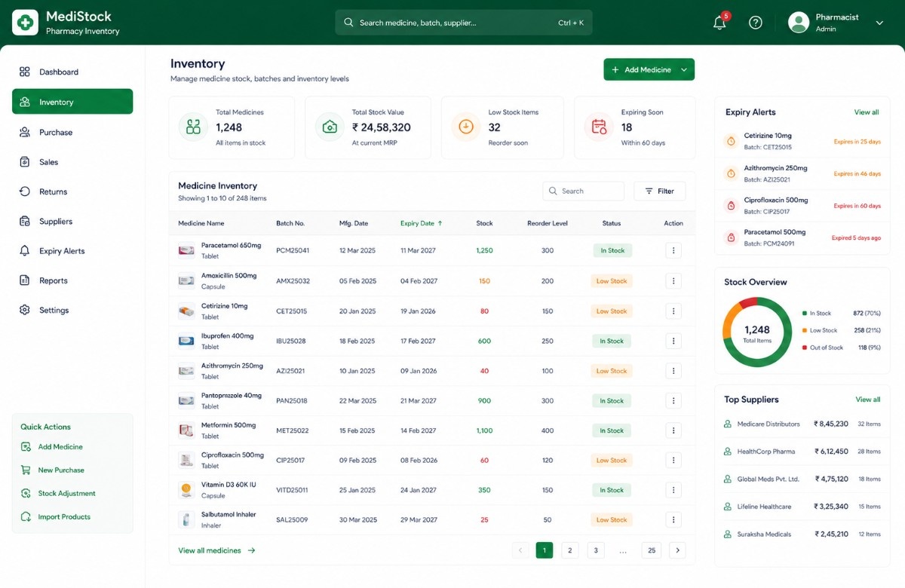The height and width of the screenshot is (588, 905).
Task: Click View all medicines link
Action: [217, 550]
